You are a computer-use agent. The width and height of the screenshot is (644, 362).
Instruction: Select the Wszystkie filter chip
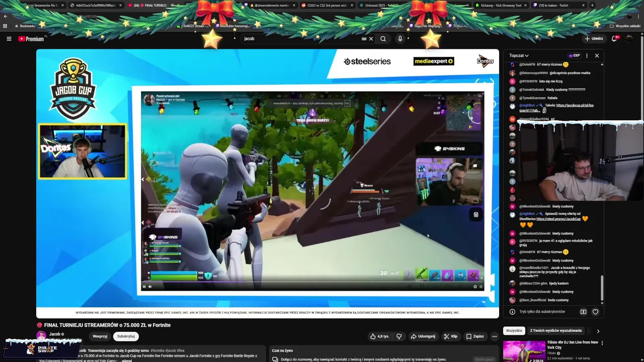coord(514,331)
